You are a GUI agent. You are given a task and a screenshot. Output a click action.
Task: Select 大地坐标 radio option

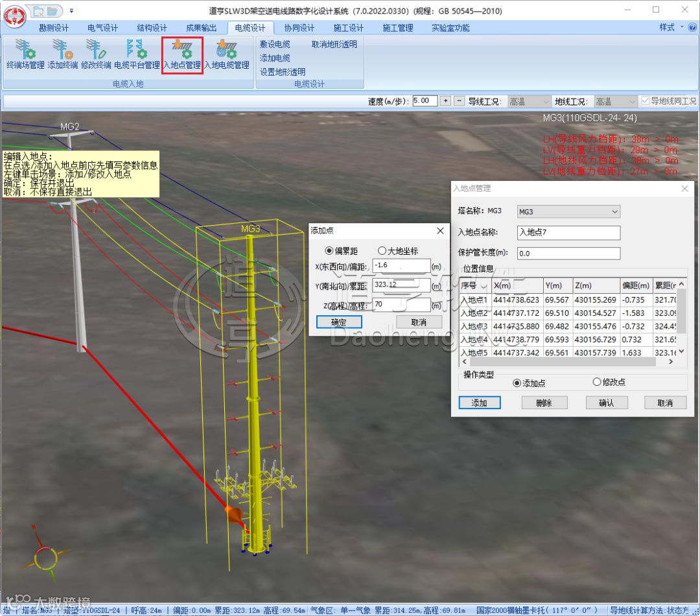pos(382,251)
